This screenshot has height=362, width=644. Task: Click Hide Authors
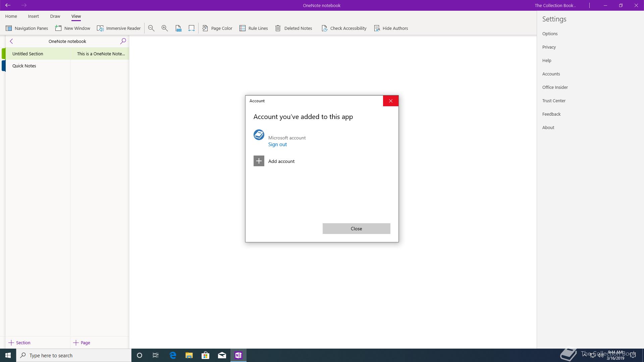(391, 28)
